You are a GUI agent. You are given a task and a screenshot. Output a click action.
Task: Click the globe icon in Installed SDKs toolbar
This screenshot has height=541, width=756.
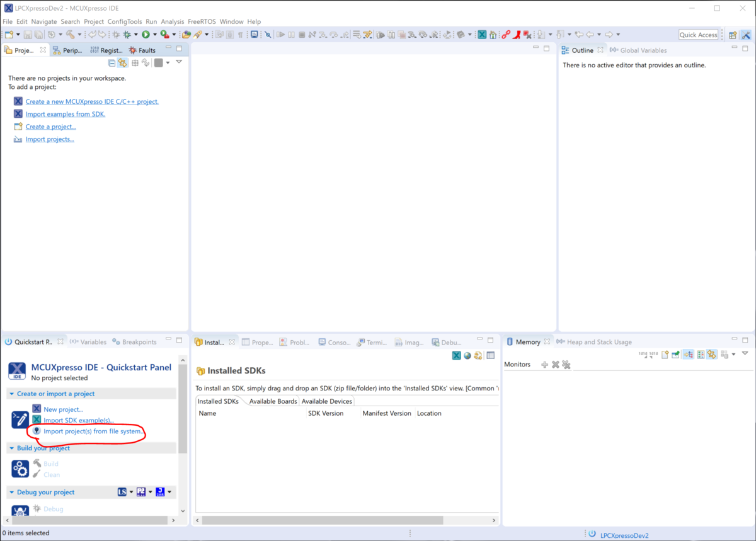coord(467,356)
